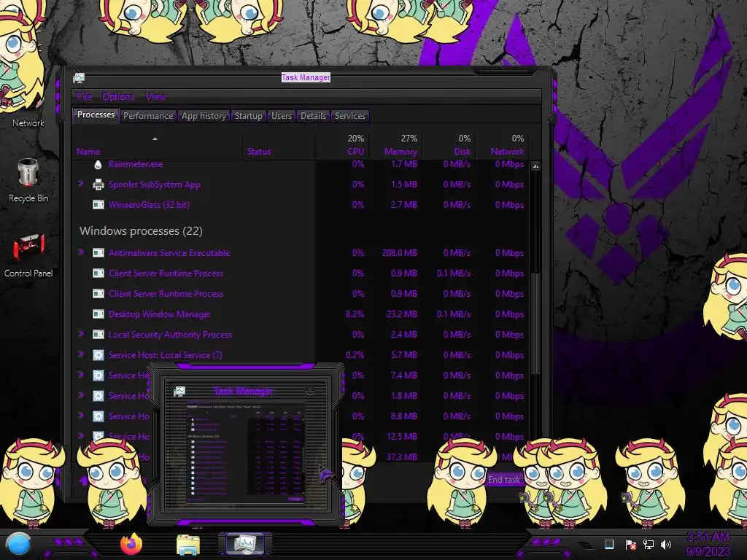This screenshot has height=560, width=747.
Task: Click the scrollbar up arrow in process list
Action: (x=535, y=166)
